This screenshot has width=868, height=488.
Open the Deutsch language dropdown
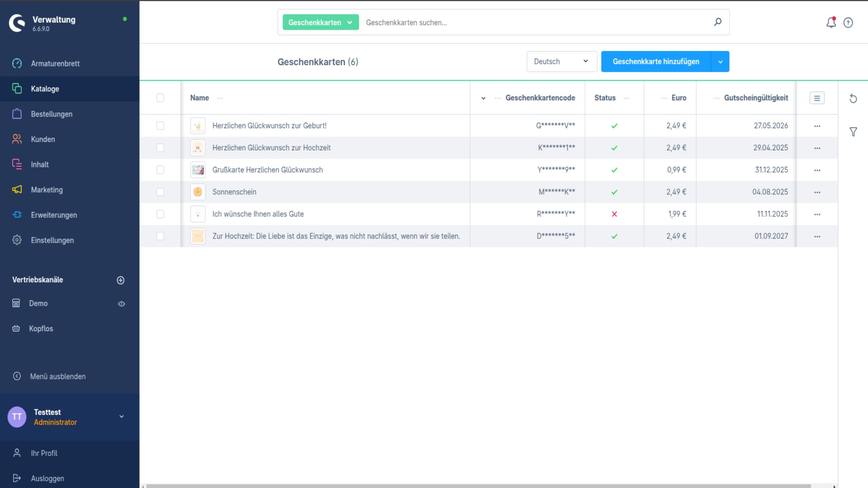pyautogui.click(x=561, y=61)
